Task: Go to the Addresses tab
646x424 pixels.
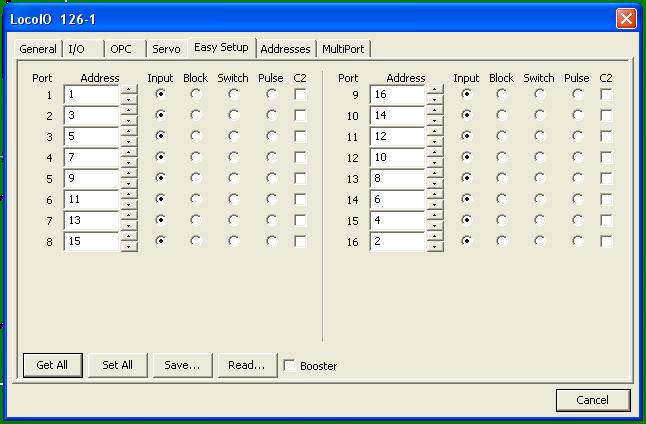Action: tap(285, 49)
